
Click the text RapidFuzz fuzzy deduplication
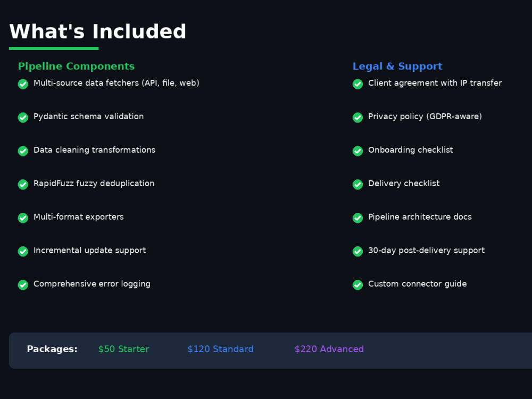point(94,184)
